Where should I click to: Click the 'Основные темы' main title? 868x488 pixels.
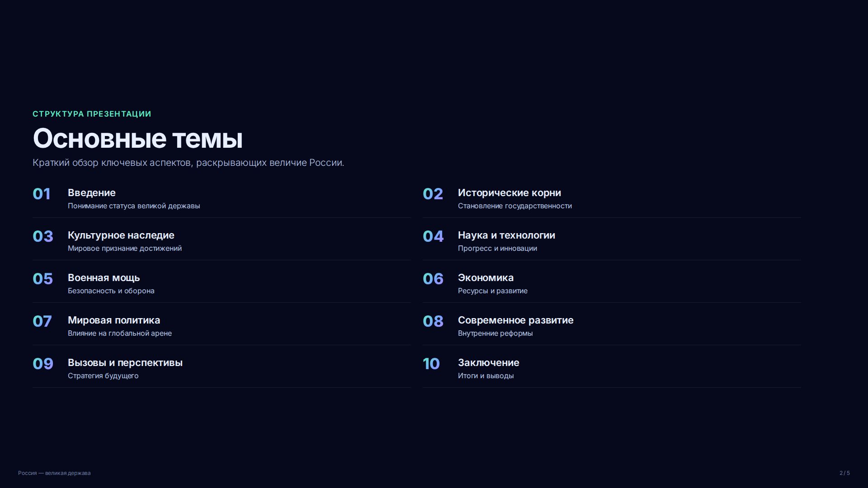pos(137,138)
